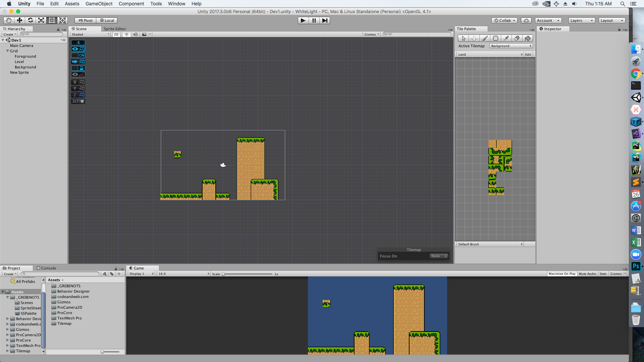Open the Hierarchy Create button

pyautogui.click(x=10, y=34)
